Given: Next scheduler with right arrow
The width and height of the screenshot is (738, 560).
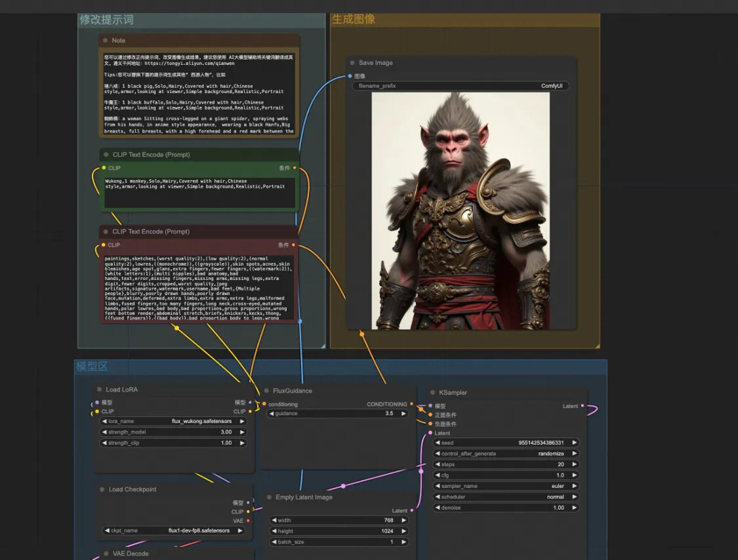Looking at the screenshot, I should pyautogui.click(x=574, y=496).
